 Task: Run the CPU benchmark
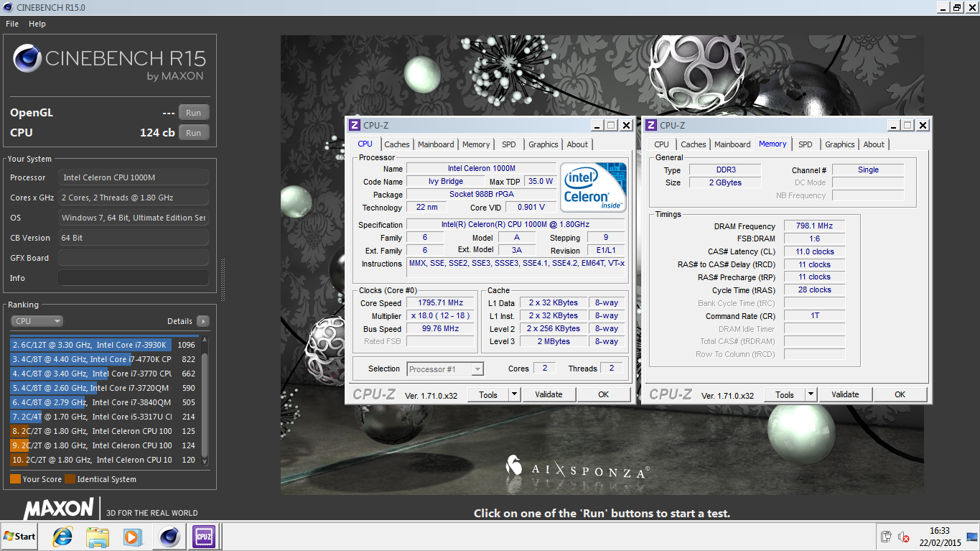(x=194, y=133)
